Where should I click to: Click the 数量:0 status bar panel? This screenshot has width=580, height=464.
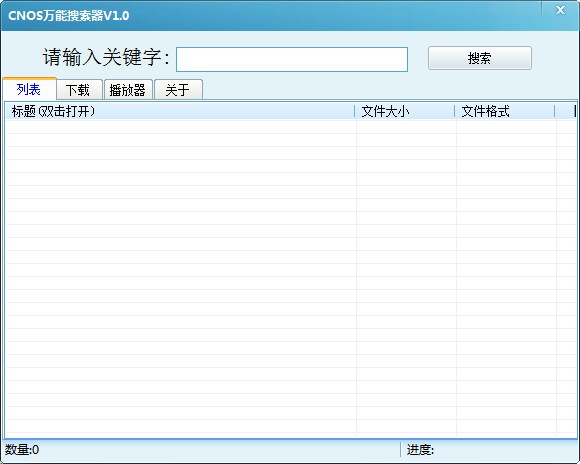(x=202, y=450)
